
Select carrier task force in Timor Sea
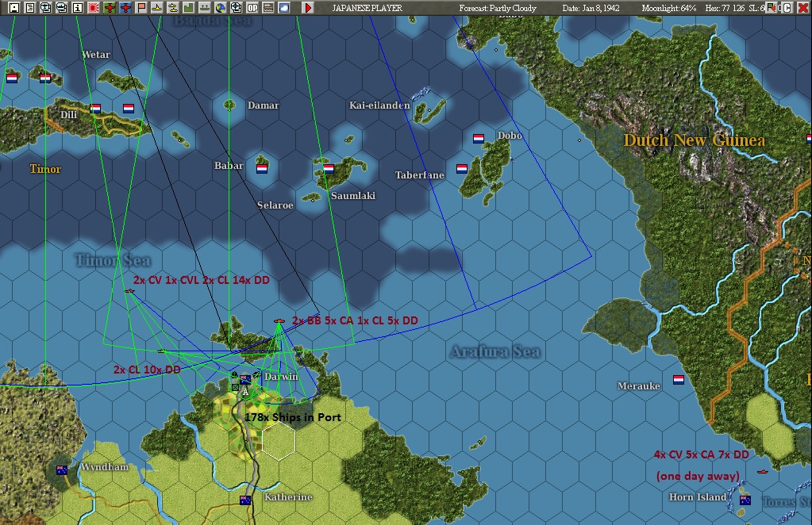coord(129,291)
